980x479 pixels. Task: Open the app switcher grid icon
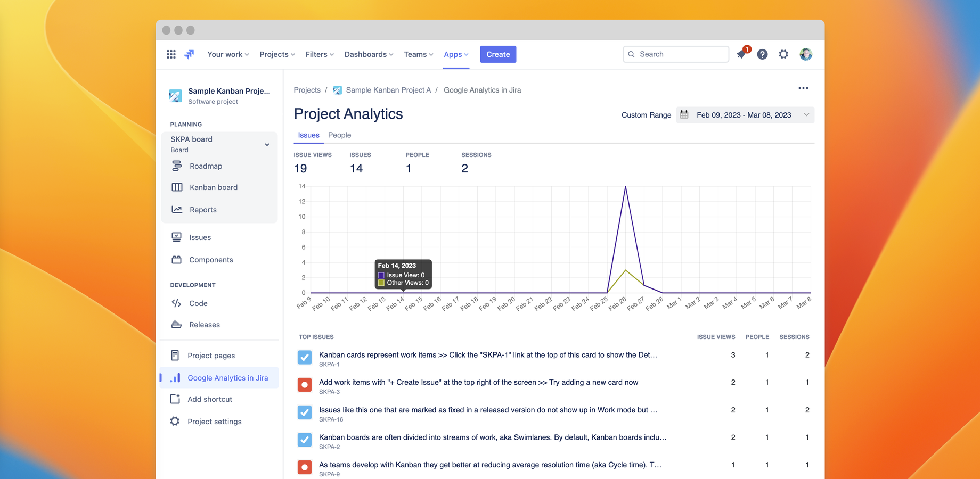point(171,54)
